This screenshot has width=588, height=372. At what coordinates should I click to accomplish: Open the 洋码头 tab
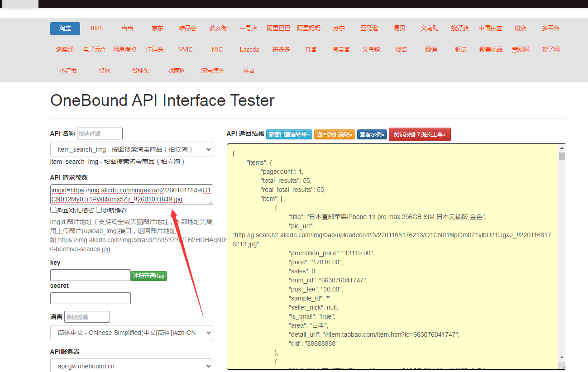click(155, 49)
